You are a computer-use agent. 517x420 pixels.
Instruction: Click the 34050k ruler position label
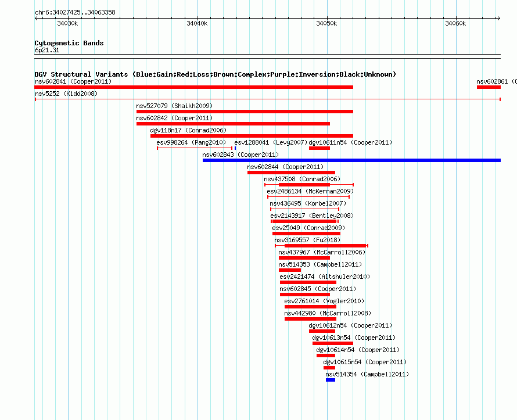tap(326, 23)
